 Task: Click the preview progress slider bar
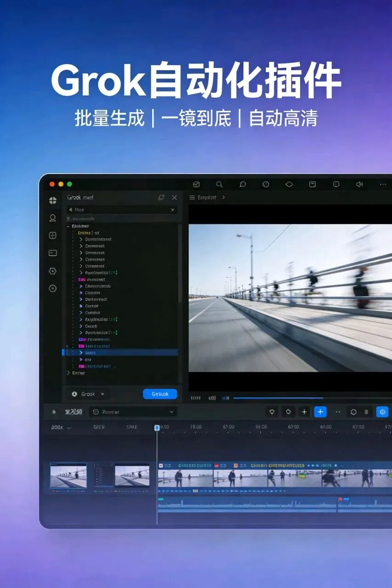point(312,398)
